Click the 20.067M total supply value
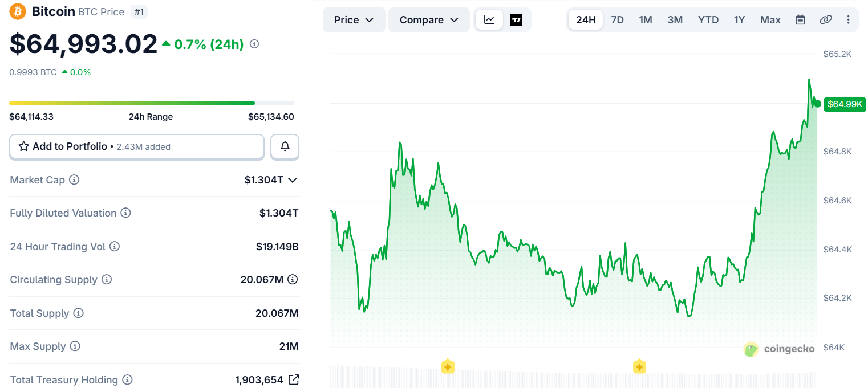868x388 pixels. tap(277, 313)
